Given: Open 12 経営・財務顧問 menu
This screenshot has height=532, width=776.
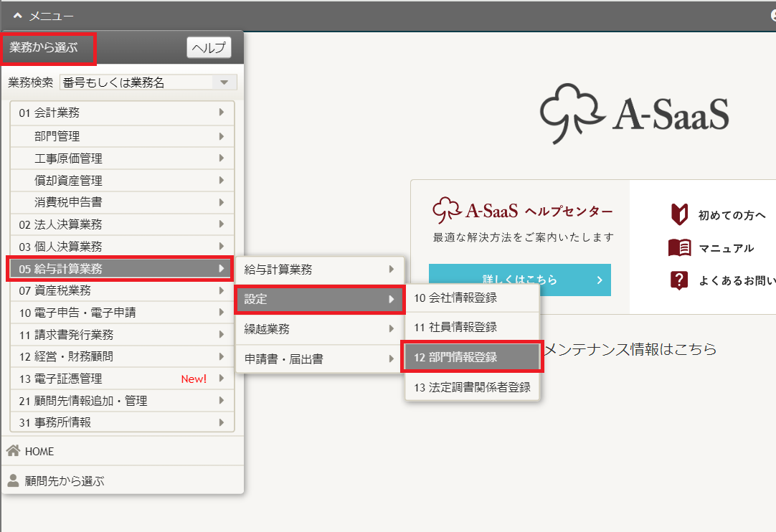Looking at the screenshot, I should coord(122,356).
